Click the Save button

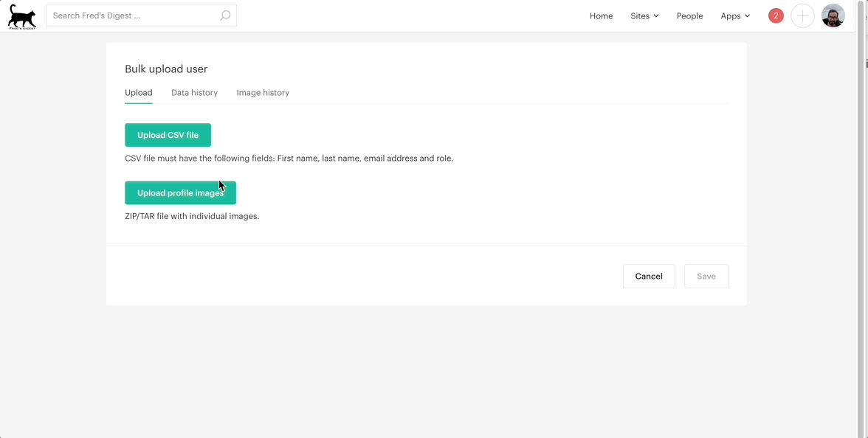point(706,276)
